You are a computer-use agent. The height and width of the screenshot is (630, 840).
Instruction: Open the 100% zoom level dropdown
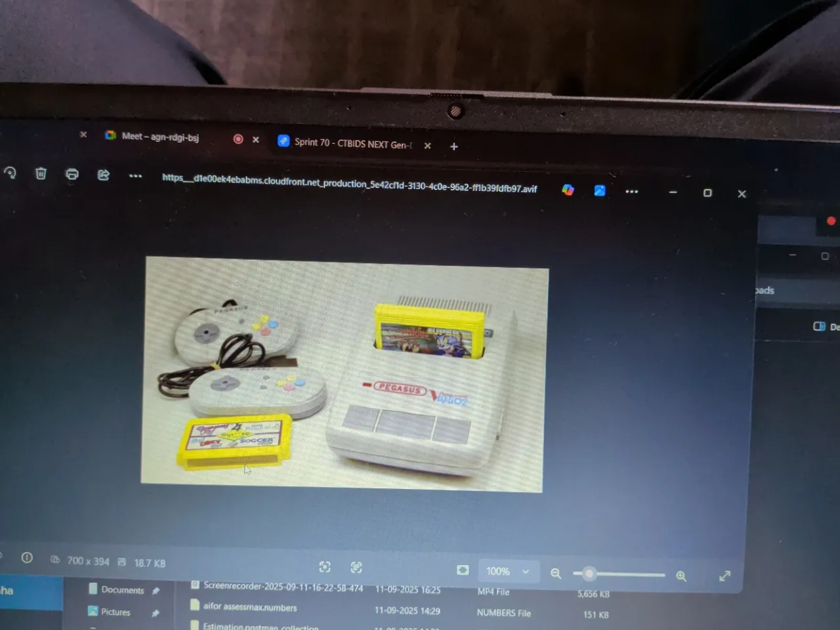click(507, 571)
